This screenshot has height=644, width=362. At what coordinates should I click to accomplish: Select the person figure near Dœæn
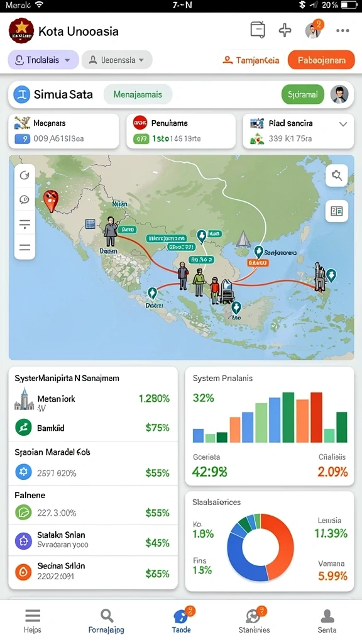coord(111,231)
